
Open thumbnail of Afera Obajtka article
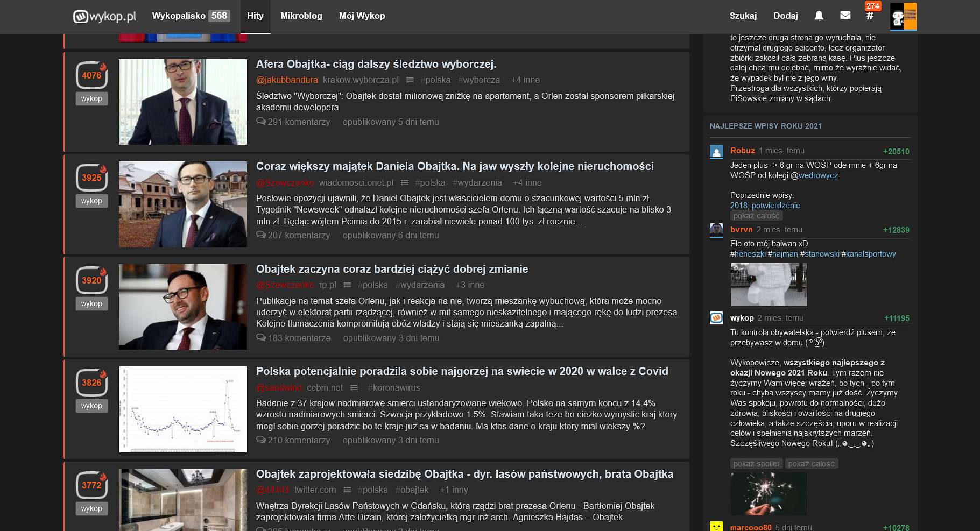pyautogui.click(x=183, y=102)
